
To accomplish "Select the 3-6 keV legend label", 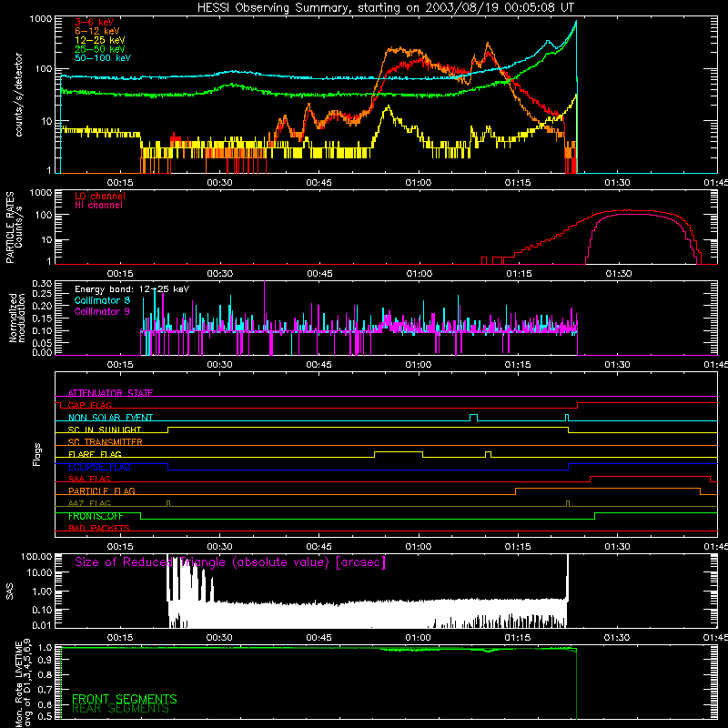I will click(x=95, y=22).
